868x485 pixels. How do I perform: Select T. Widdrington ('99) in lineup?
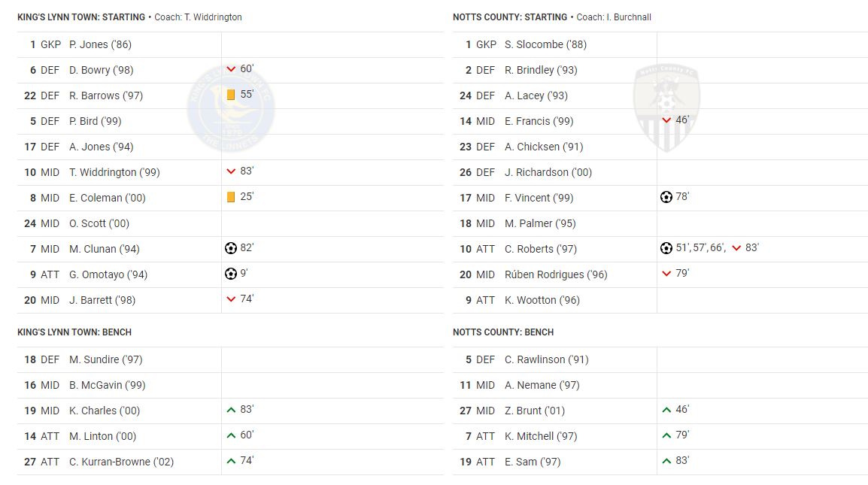(x=114, y=172)
